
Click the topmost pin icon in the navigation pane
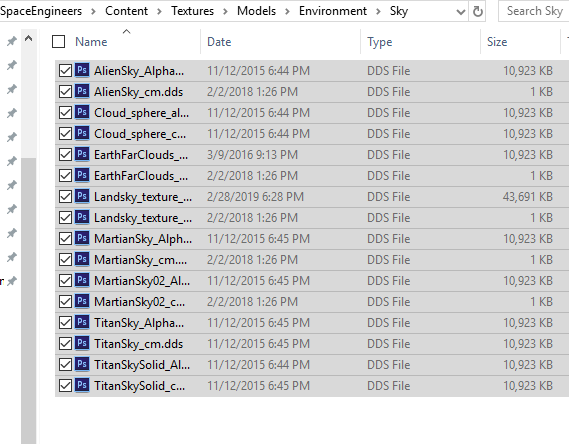[12, 41]
